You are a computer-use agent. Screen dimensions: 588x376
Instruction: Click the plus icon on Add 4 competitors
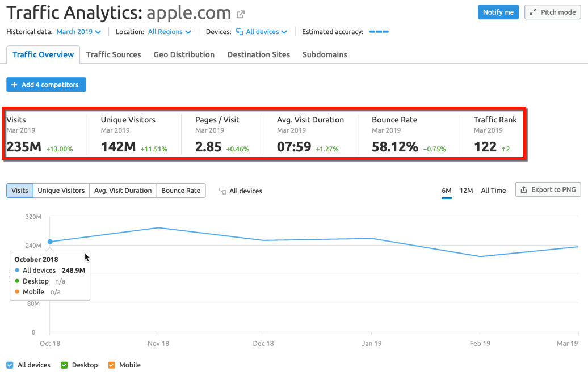(x=15, y=84)
